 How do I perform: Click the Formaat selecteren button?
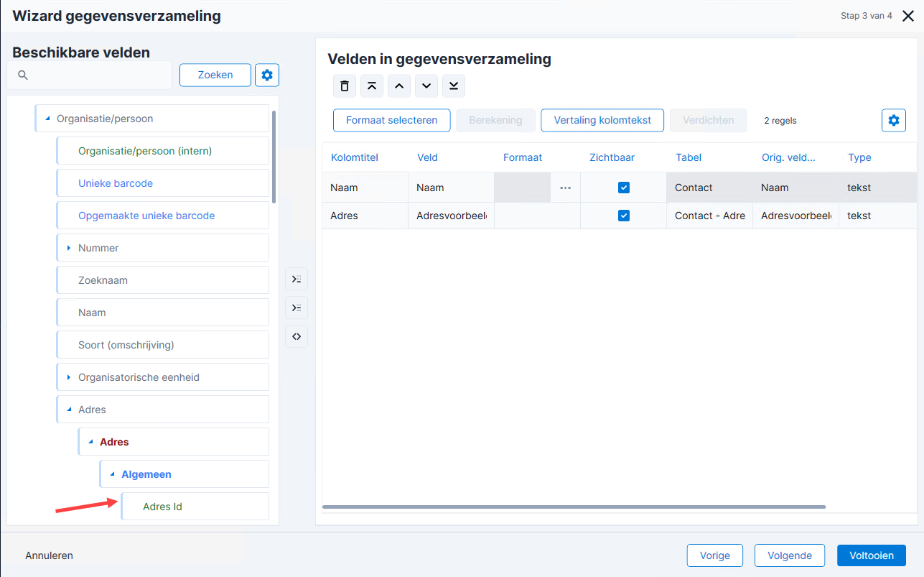[391, 121]
